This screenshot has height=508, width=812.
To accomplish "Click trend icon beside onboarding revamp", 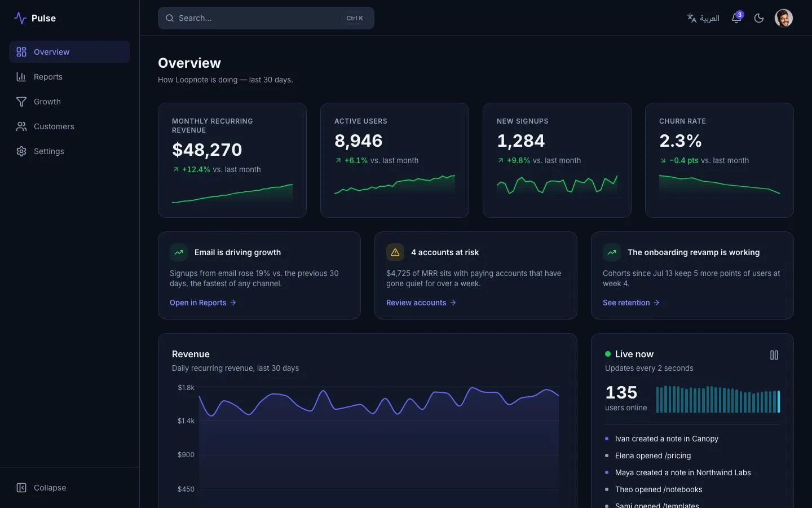I will (612, 252).
